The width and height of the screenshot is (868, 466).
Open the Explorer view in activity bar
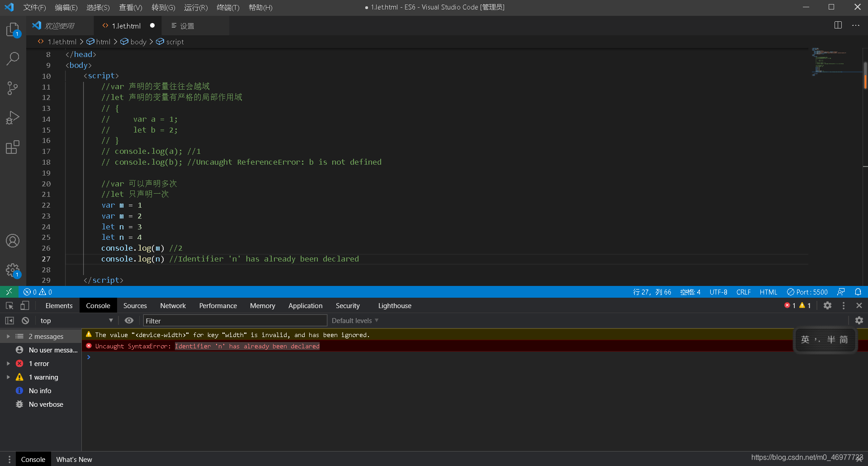tap(13, 30)
